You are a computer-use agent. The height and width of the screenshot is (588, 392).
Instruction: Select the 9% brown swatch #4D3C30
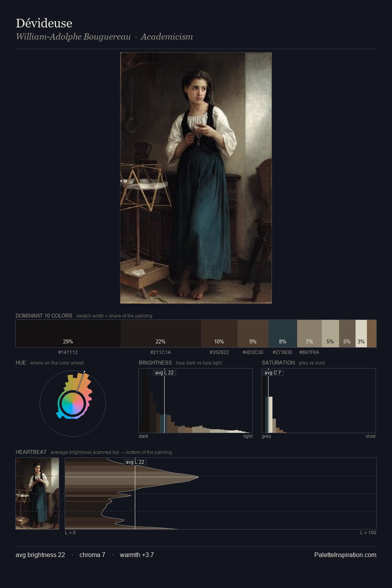(x=253, y=334)
